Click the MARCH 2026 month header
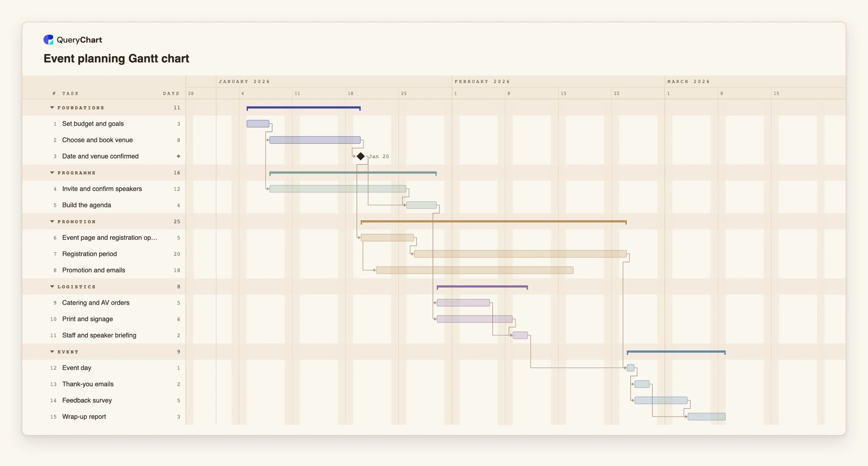The image size is (868, 466). tap(688, 81)
